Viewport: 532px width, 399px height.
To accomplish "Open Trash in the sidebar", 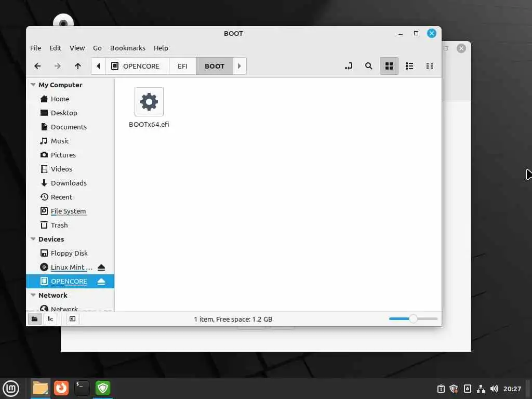I will pyautogui.click(x=70, y=225).
